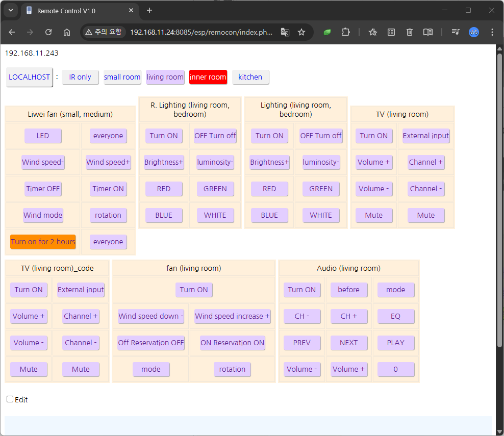Open the Chrome three-dot menu
This screenshot has height=436, width=504.
[492, 32]
